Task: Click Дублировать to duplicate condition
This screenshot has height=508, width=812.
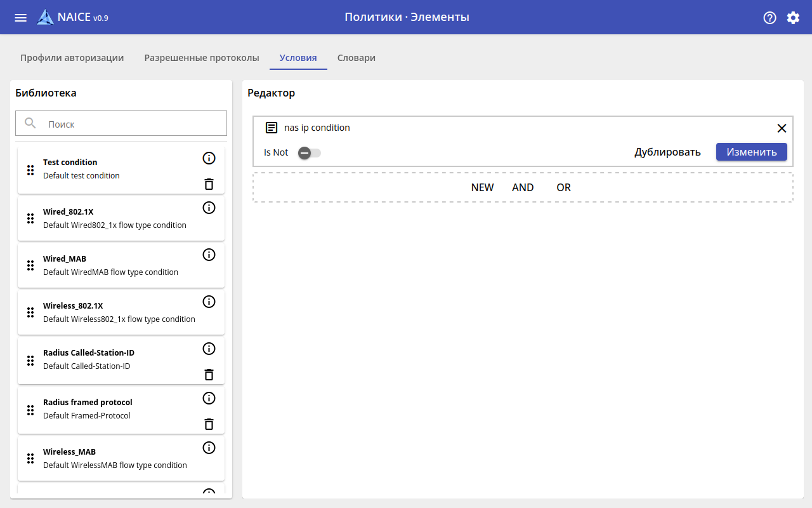Action: (x=667, y=152)
